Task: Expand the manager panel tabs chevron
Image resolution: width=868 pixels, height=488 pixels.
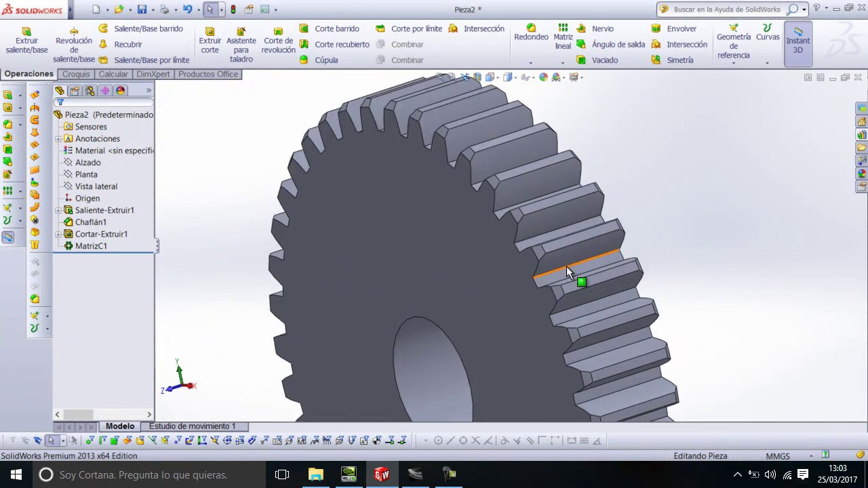Action: [149, 90]
